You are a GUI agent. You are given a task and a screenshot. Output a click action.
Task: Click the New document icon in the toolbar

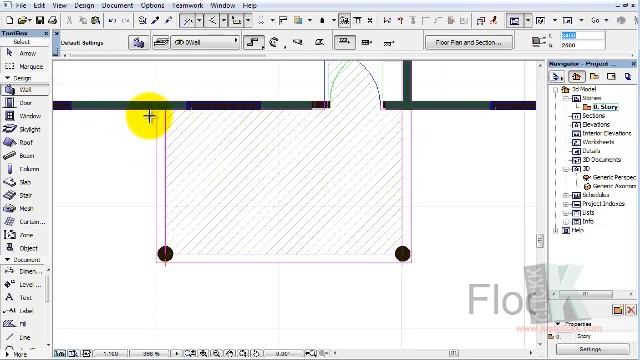click(9, 20)
